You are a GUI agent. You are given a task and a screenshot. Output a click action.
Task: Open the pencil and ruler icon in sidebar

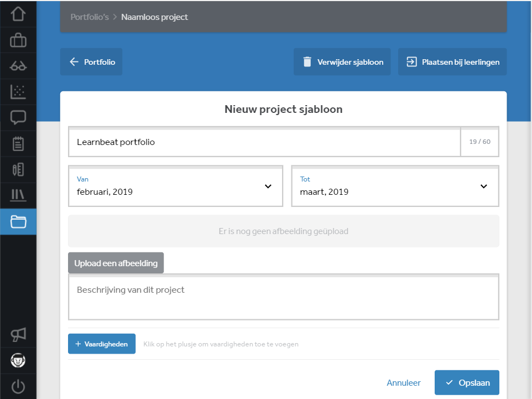18,170
